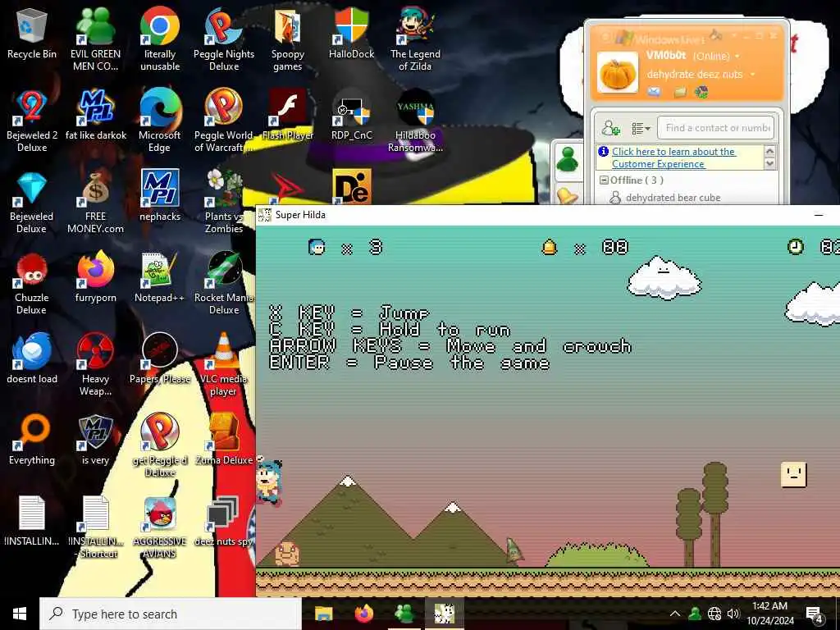Image resolution: width=840 pixels, height=630 pixels.
Task: Select the Bejeweled 2 Deluxe desktop icon
Action: pyautogui.click(x=32, y=121)
